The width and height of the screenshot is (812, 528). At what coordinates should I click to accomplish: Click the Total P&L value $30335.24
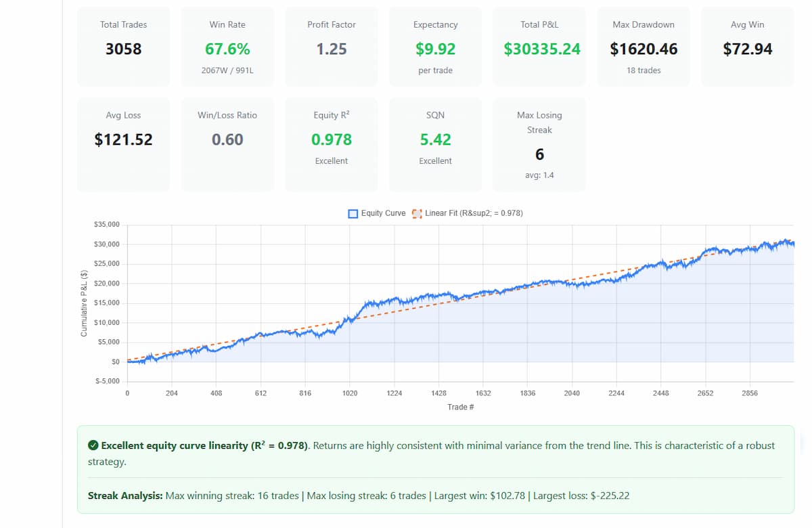[x=542, y=49]
